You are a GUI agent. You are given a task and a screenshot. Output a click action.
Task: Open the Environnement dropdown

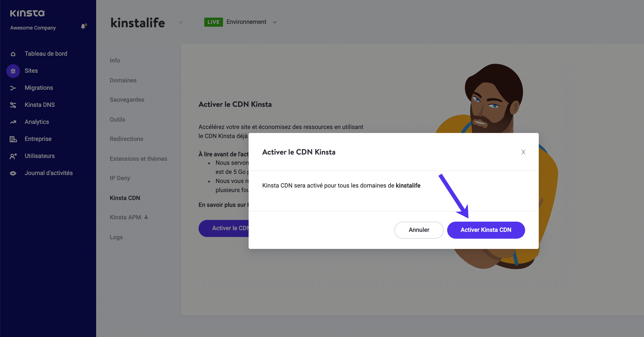[x=274, y=22]
